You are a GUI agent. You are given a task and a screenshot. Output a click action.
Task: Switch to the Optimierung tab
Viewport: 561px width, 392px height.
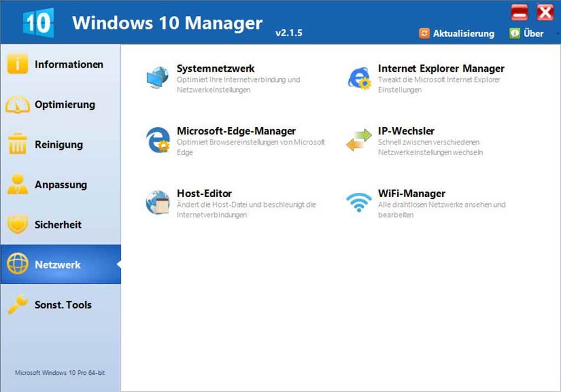[x=60, y=105]
